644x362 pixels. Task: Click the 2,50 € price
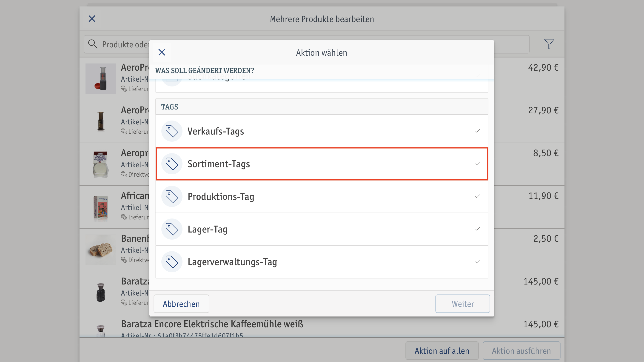(546, 239)
